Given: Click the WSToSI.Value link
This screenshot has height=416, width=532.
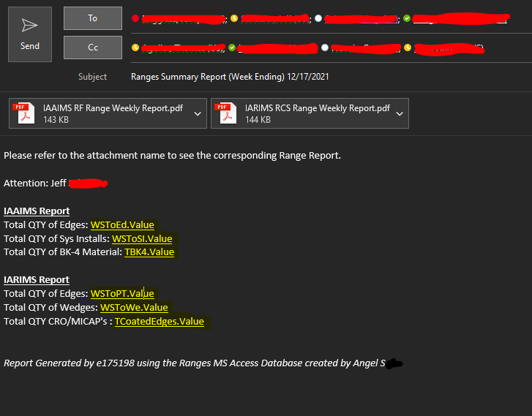Looking at the screenshot, I should (142, 238).
